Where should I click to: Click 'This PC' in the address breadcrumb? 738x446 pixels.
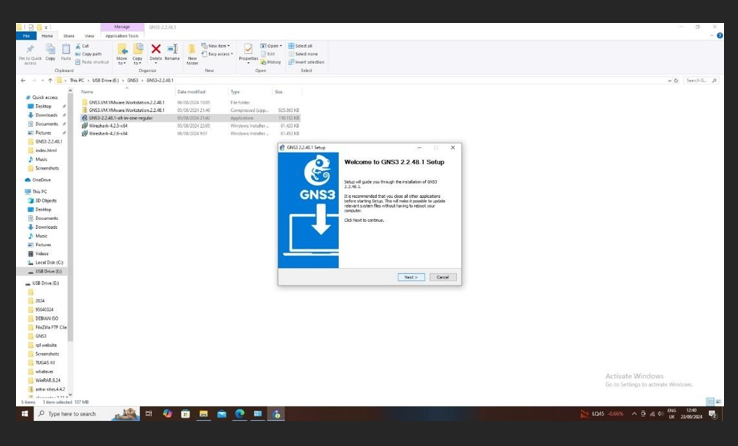click(77, 80)
